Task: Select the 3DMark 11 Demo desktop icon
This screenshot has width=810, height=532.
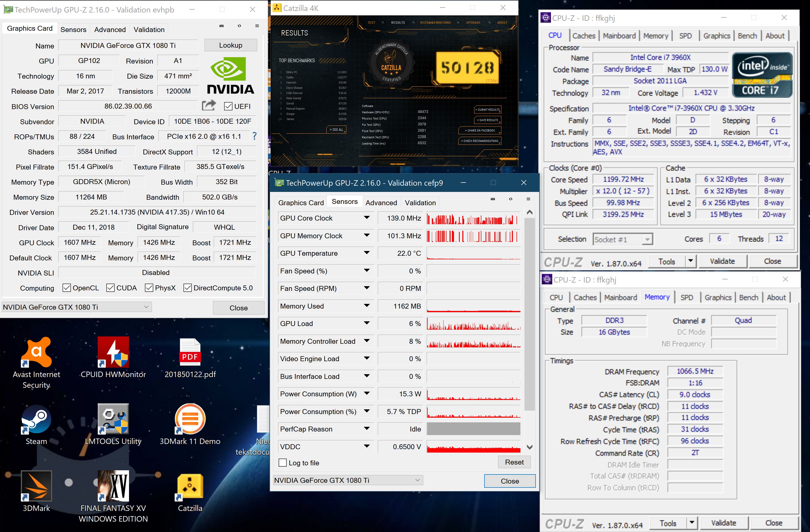Action: [190, 424]
